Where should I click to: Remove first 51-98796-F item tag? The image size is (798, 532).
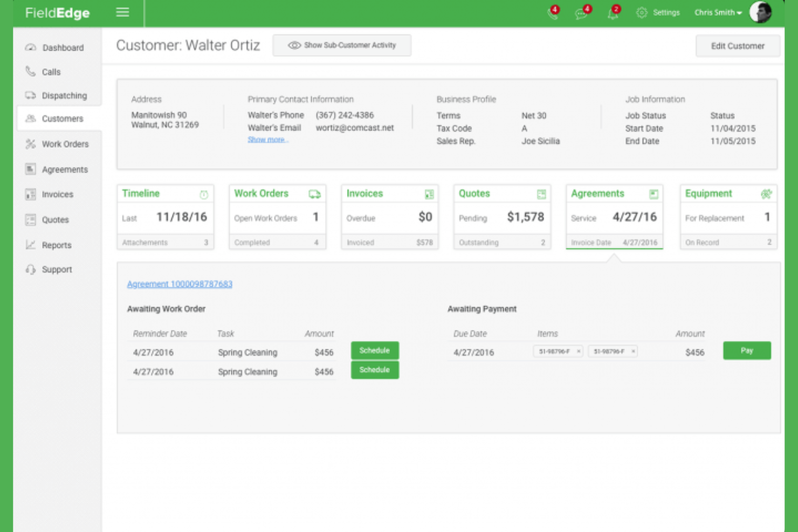pos(579,351)
